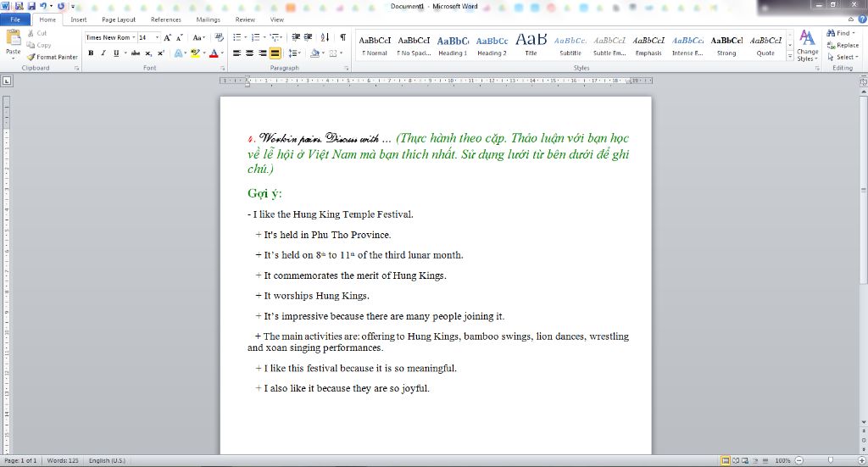Clear formatting with the eraser icon
This screenshot has width=868, height=467.
pos(220,37)
